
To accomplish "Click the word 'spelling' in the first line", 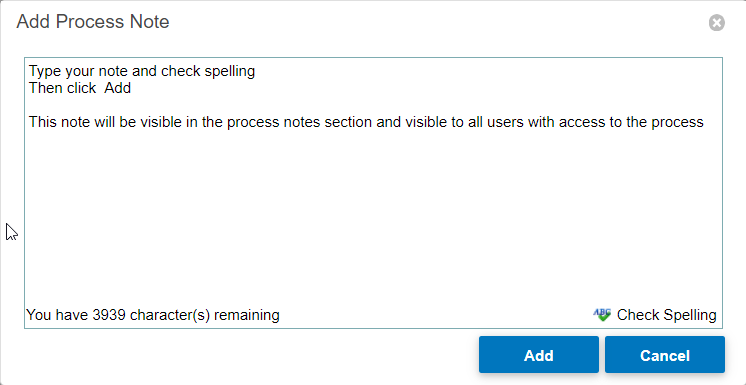I will pos(230,72).
